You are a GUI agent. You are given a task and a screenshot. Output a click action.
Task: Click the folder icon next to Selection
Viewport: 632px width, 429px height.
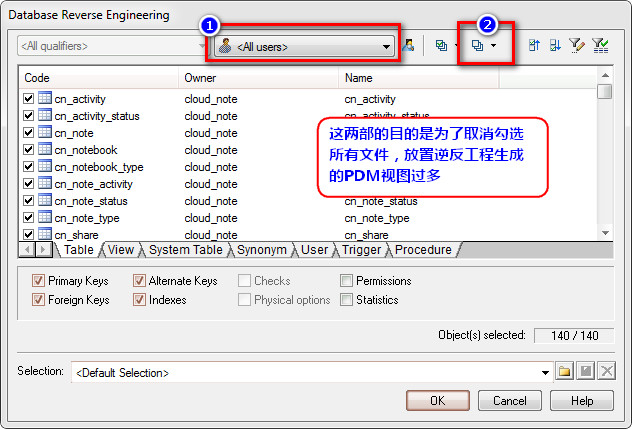(x=564, y=371)
